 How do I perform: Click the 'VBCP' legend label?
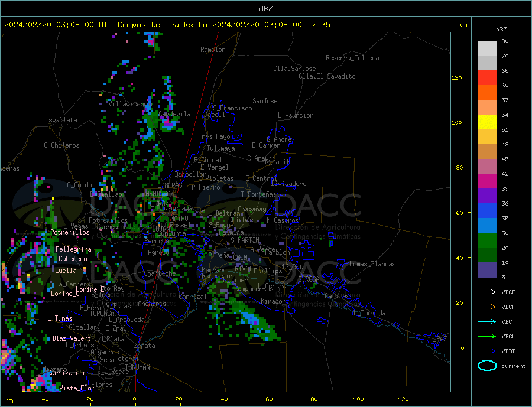[508, 292]
